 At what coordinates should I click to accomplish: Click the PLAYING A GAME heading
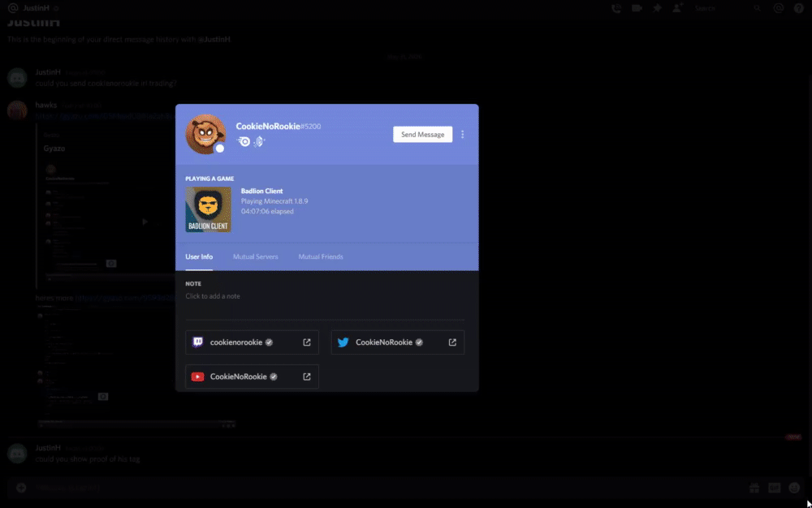pos(209,179)
